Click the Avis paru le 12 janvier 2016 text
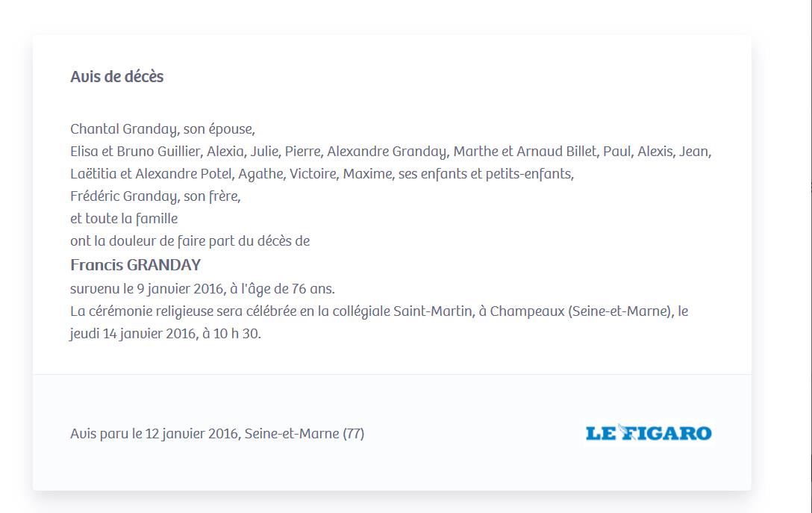Image resolution: width=812 pixels, height=513 pixels. tap(154, 433)
